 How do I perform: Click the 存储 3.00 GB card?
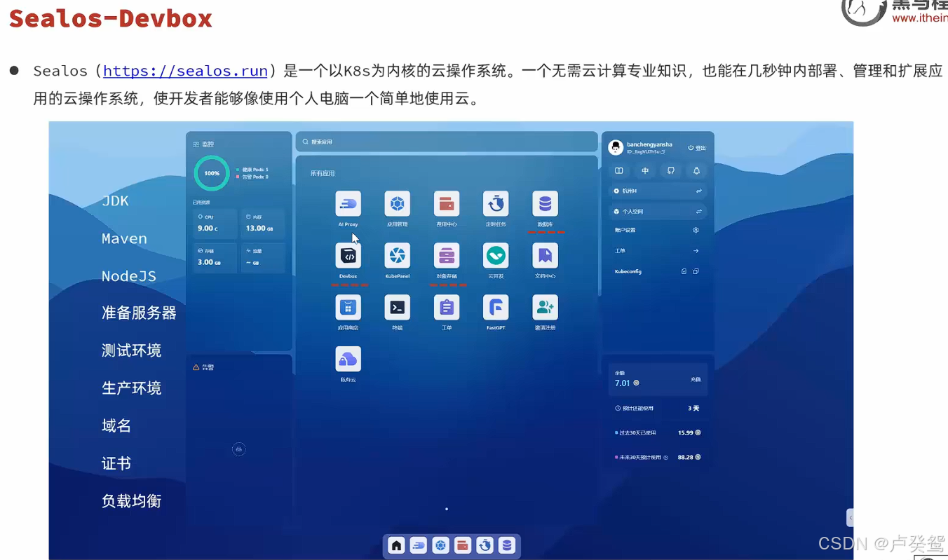click(215, 258)
